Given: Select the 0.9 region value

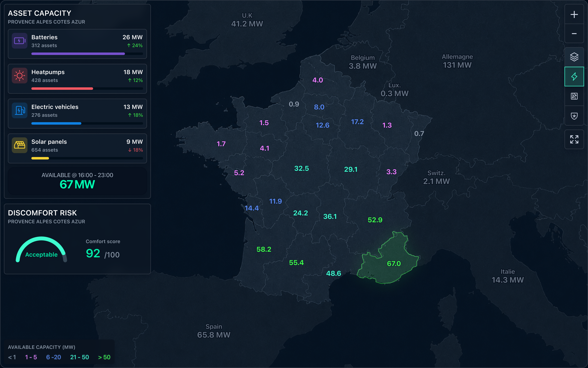Looking at the screenshot, I should 294,104.
